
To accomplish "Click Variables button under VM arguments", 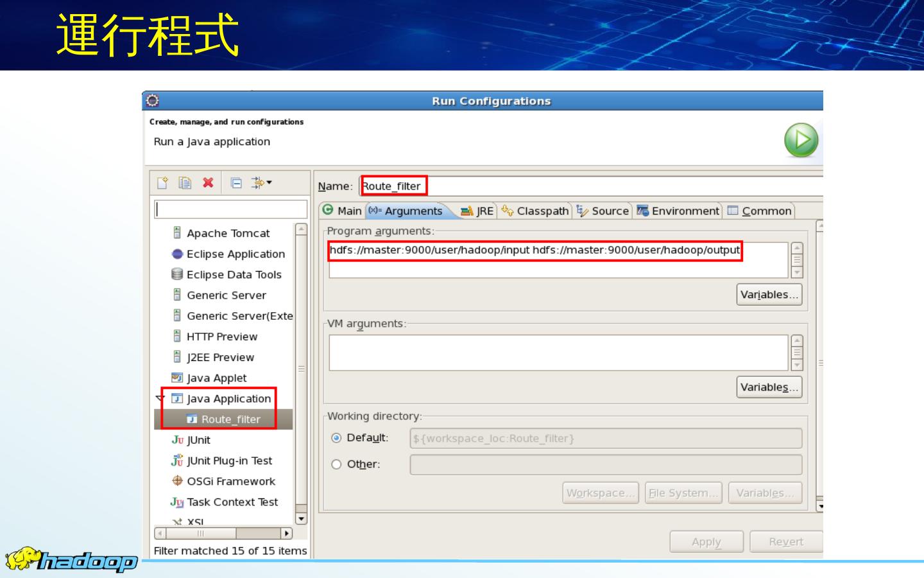I will [x=769, y=387].
